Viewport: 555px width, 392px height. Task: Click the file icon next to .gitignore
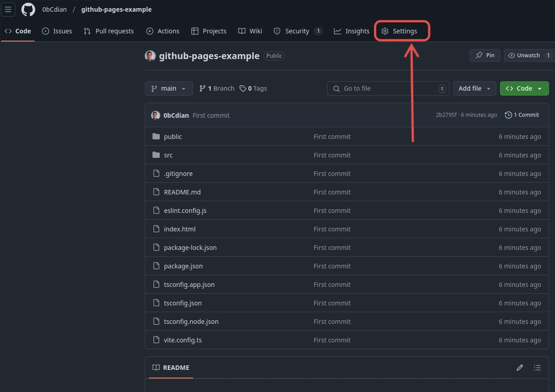[156, 174]
